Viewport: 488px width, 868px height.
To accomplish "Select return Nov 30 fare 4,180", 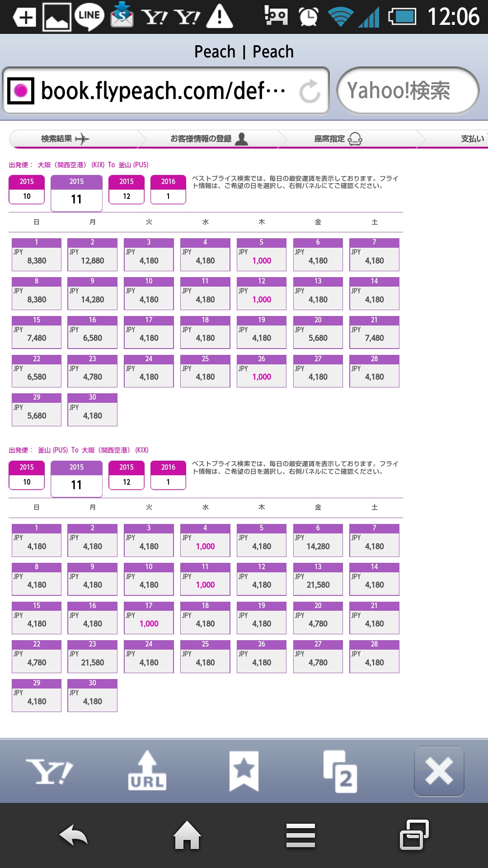I will click(92, 696).
